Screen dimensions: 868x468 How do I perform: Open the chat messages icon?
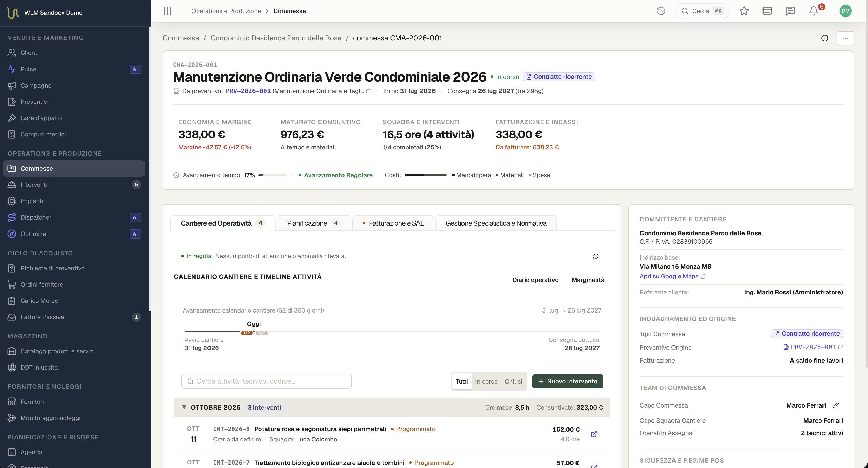(x=790, y=11)
